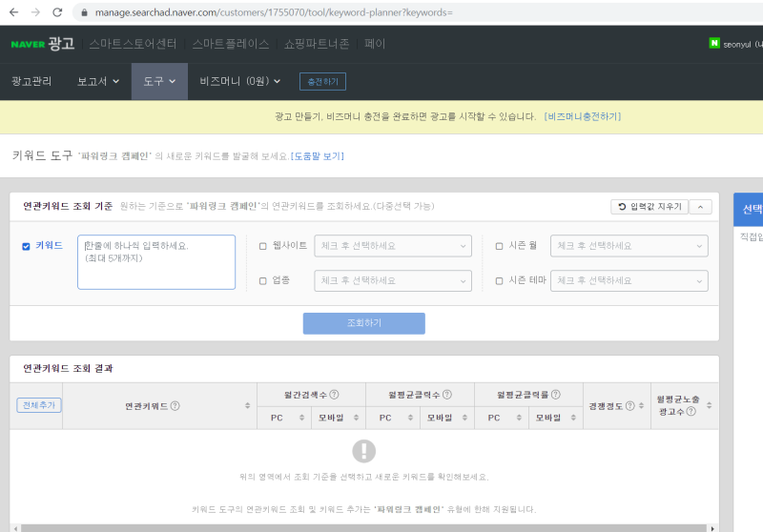Collapse the 연관키워드 조회 기준 panel
The image size is (763, 532).
point(700,207)
